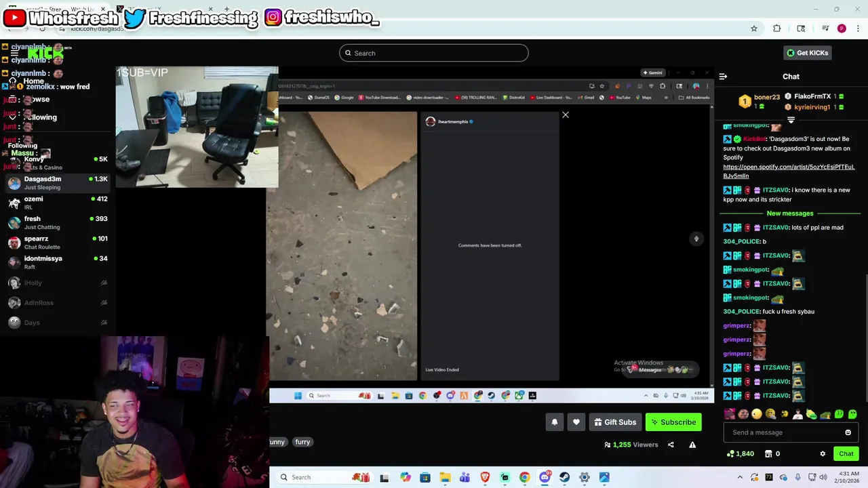
Task: Open Gmail bookmark in streamed browser
Action: click(x=585, y=98)
